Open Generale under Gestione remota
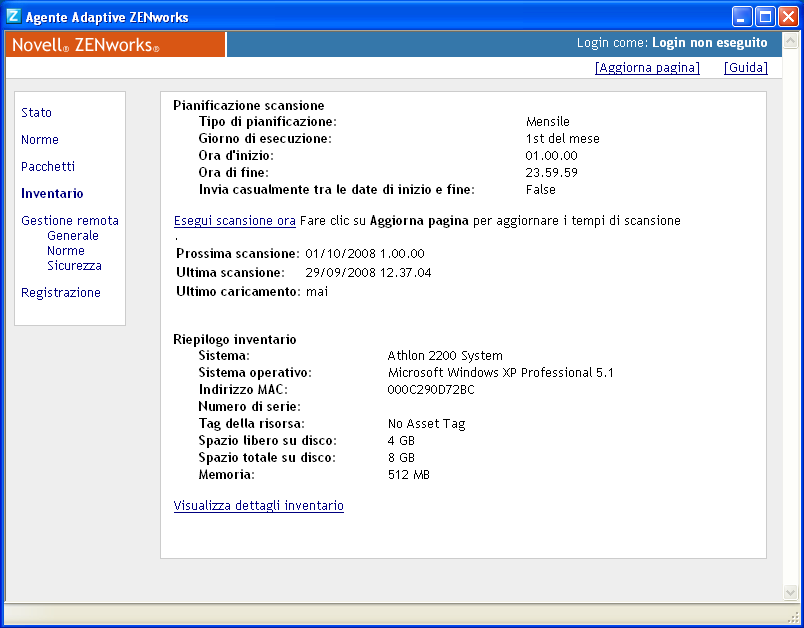The image size is (804, 628). coord(73,235)
